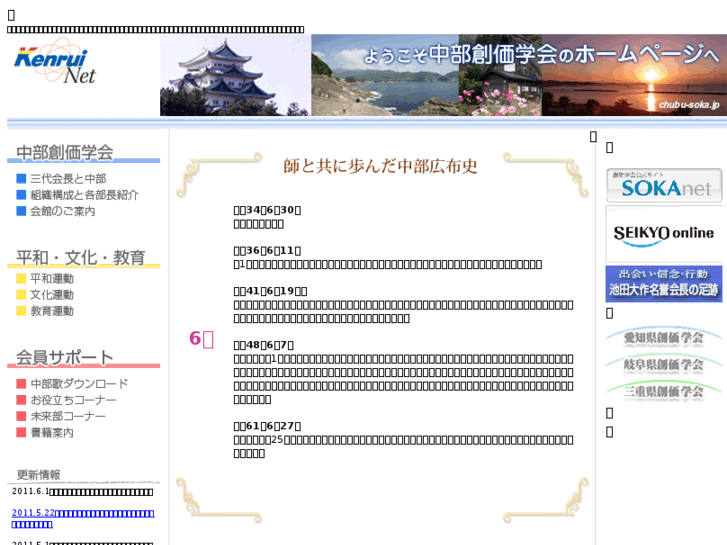Image resolution: width=727 pixels, height=545 pixels.
Task: Click yellow square icon beside 平和運動
Action: click(x=21, y=278)
